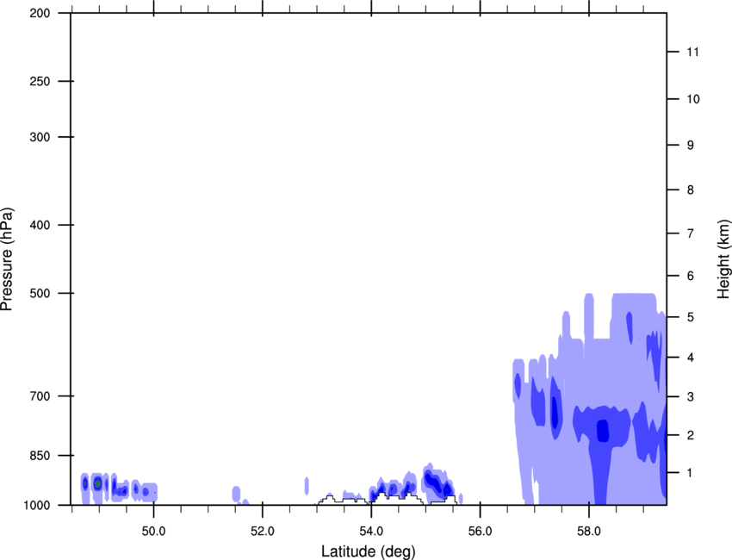
Task: Click the 500 pressure tick label
Action: click(x=40, y=293)
